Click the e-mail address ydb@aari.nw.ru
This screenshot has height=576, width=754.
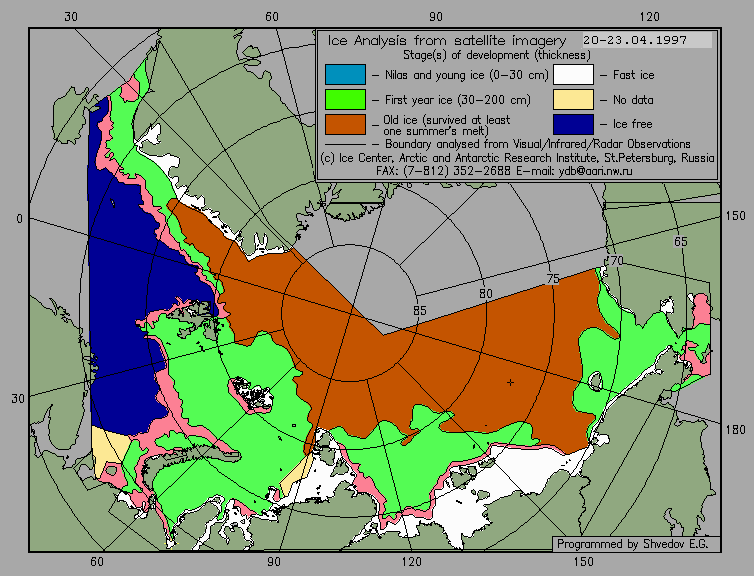pos(595,171)
